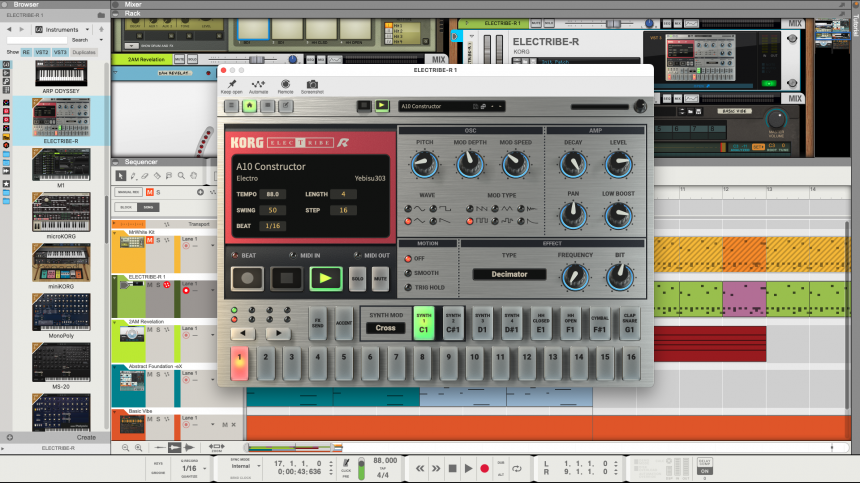Click the next step page arrow button
Screen dimensions: 860x483
278,333
